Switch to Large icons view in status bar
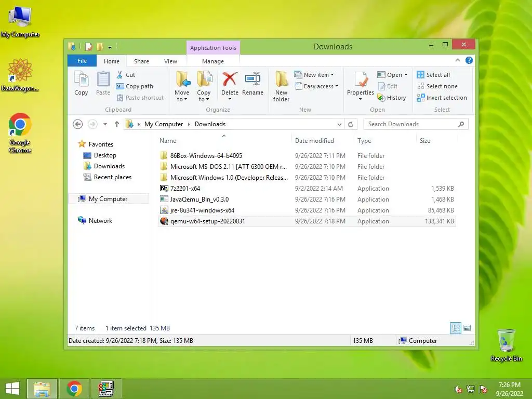The height and width of the screenshot is (399, 532). (467, 328)
